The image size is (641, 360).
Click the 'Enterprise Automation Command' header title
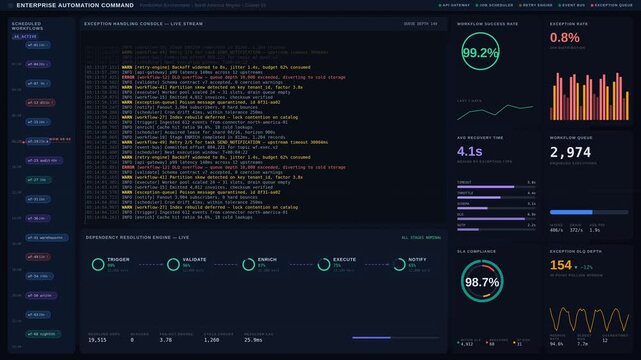(75, 5)
